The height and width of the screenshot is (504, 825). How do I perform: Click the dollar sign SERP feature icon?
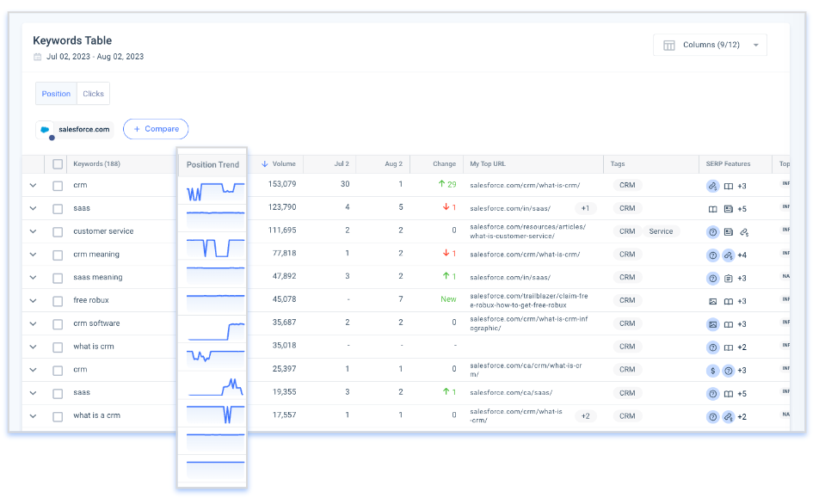click(712, 370)
